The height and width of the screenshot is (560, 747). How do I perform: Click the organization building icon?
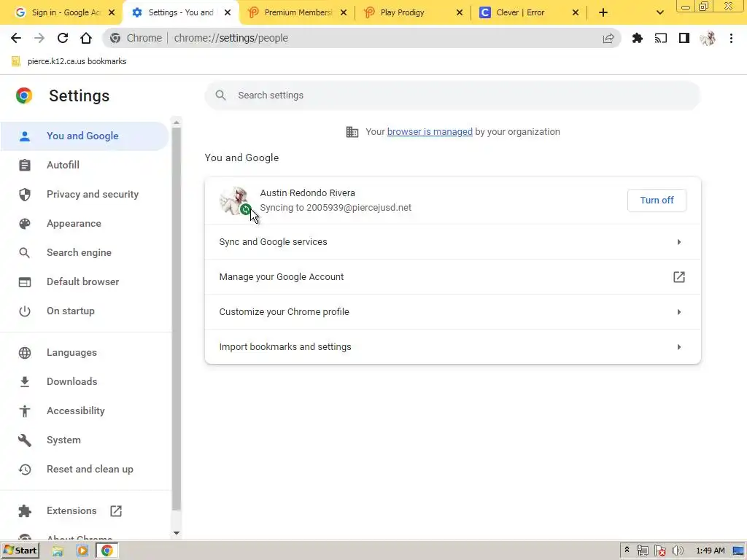[352, 132]
